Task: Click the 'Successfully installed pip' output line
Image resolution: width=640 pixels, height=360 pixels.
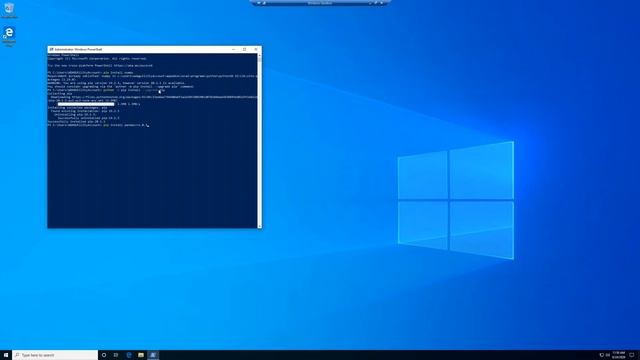Action: pos(76,122)
